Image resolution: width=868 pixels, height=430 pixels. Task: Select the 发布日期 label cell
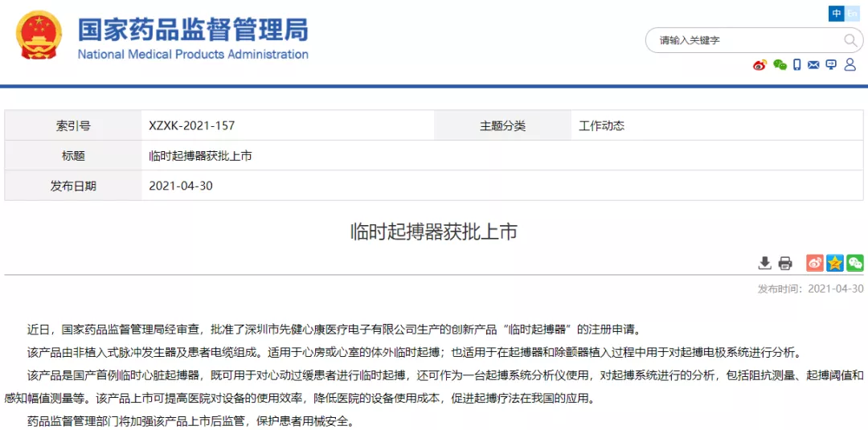[x=73, y=186]
